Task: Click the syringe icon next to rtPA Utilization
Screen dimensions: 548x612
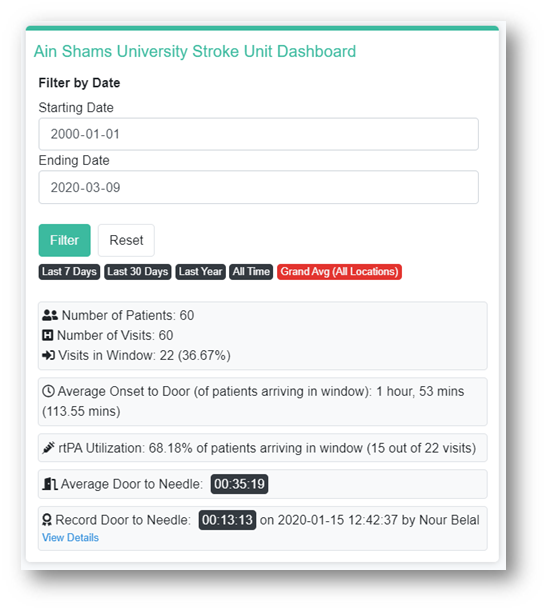Action: [48, 447]
